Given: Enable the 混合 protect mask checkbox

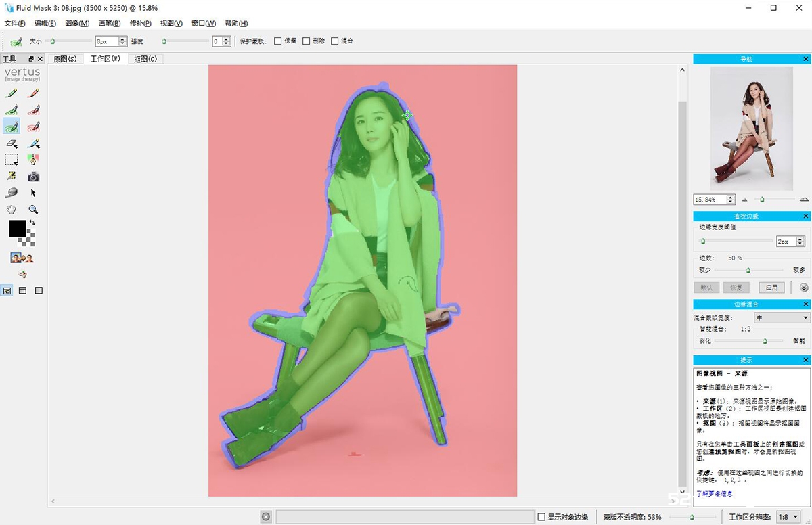Looking at the screenshot, I should [334, 41].
